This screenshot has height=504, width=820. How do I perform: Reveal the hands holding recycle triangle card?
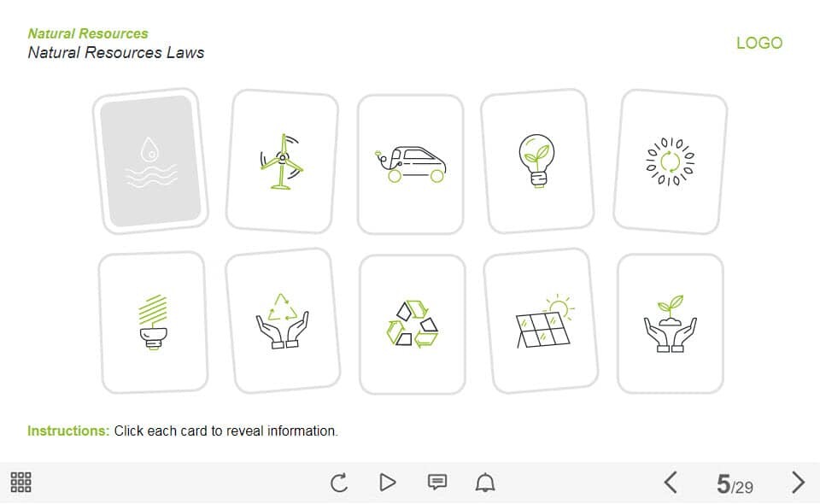tap(283, 321)
